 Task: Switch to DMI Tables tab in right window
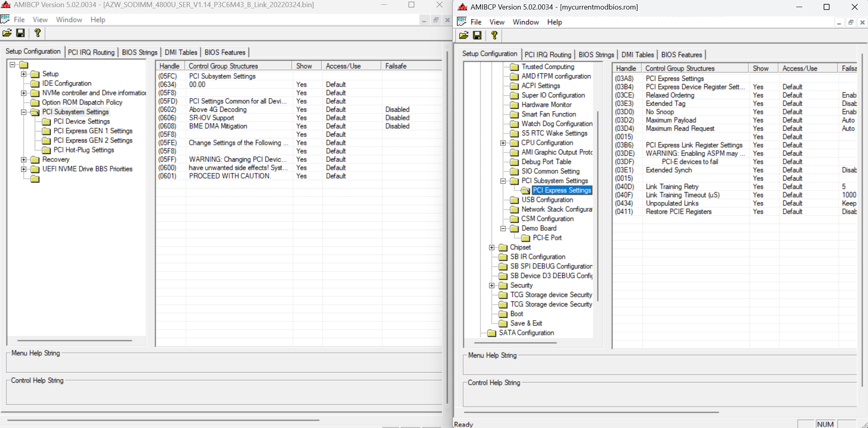point(637,55)
